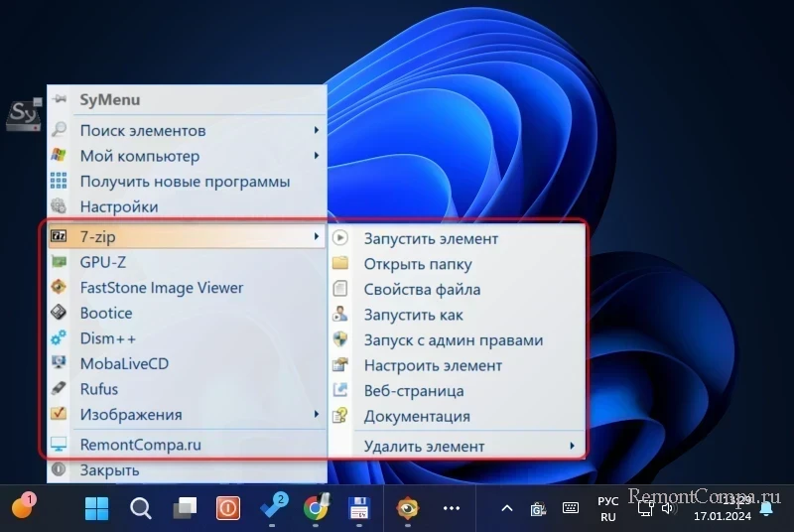Image resolution: width=794 pixels, height=532 pixels.
Task: Click the pin icon next to SyMenu title
Action: point(60,99)
